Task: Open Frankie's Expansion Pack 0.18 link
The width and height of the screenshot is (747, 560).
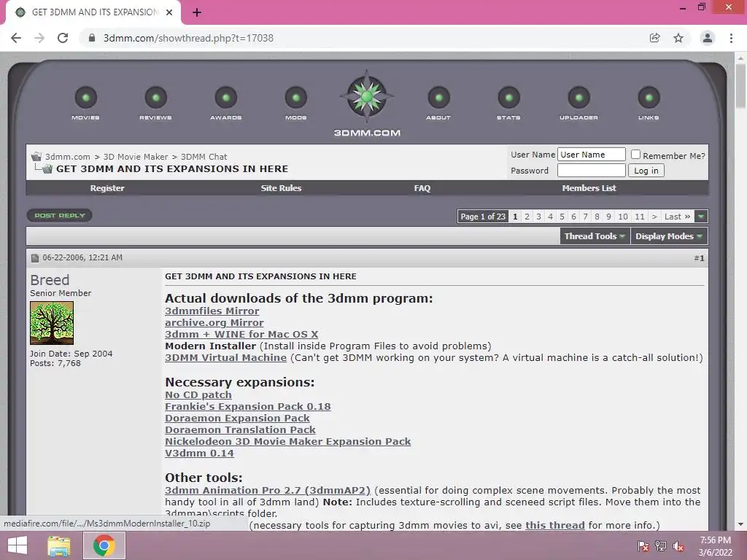Action: click(248, 407)
